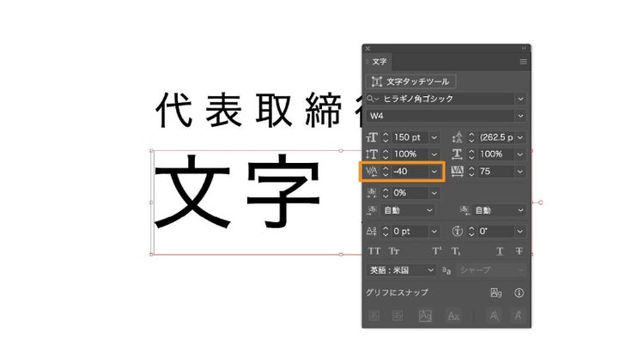Screen dimensions: 644x362
Task: Toggle Subscript formatting
Action: click(456, 251)
